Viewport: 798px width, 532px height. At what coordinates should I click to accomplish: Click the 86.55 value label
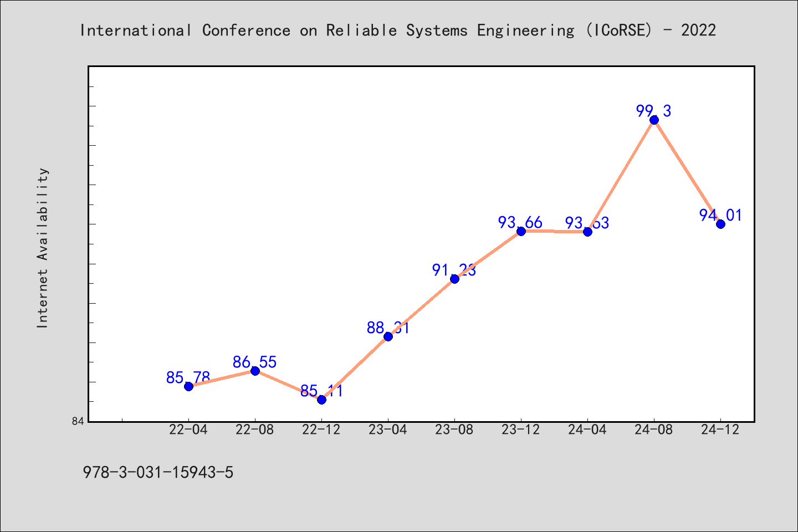[x=255, y=362]
